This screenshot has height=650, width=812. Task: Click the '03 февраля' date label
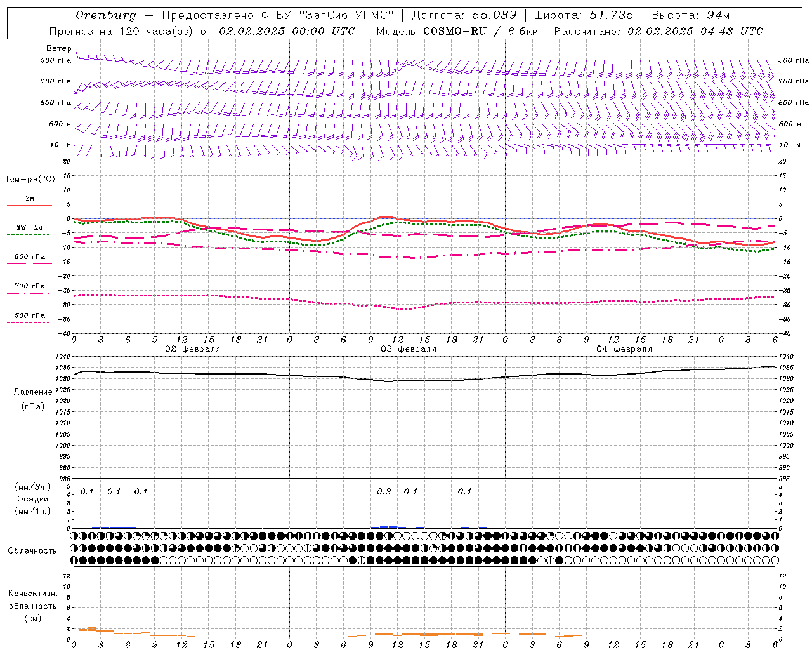(x=409, y=349)
